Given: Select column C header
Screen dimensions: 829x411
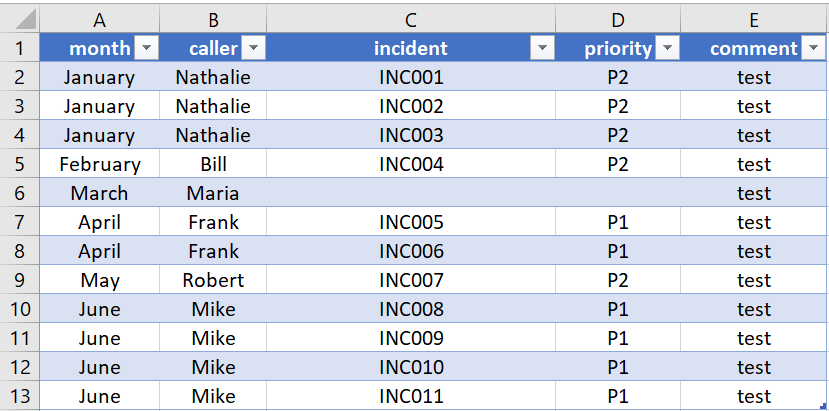Looking at the screenshot, I should click(x=411, y=19).
